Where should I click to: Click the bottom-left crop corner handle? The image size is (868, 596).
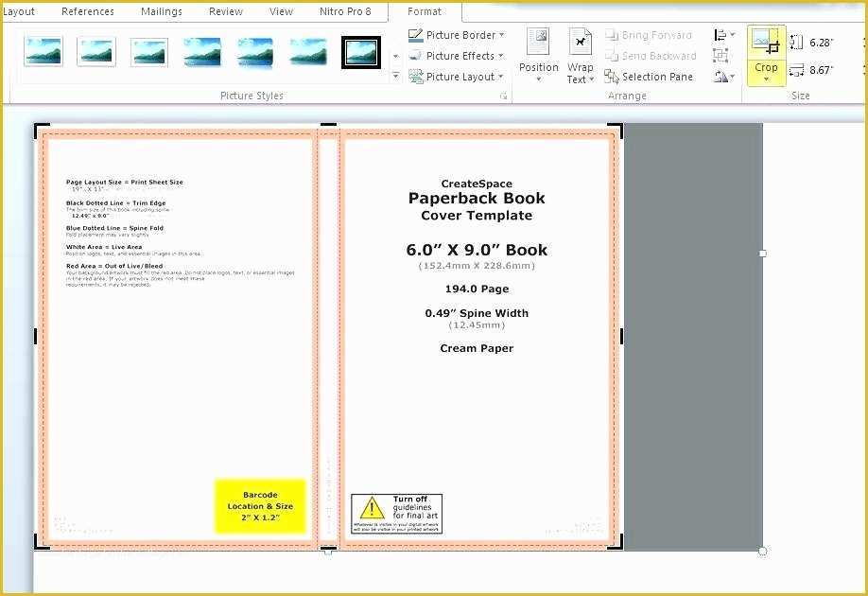[x=40, y=544]
